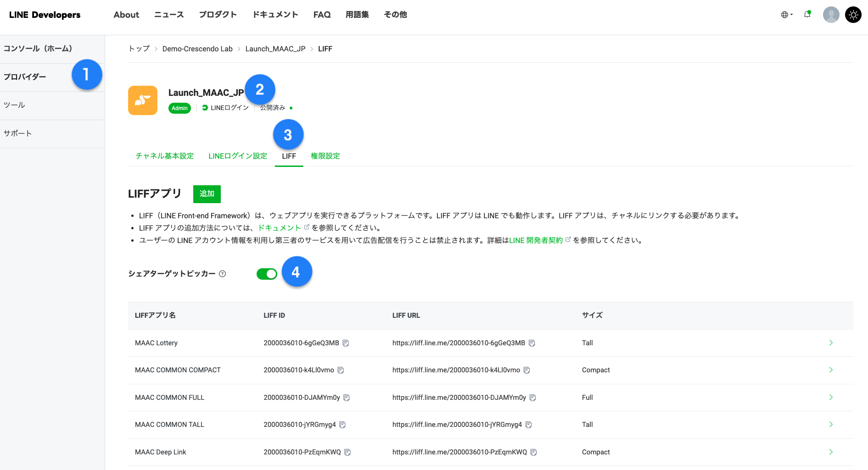
Task: Toggle the シェアターゲットピッカー switch
Action: (267, 274)
